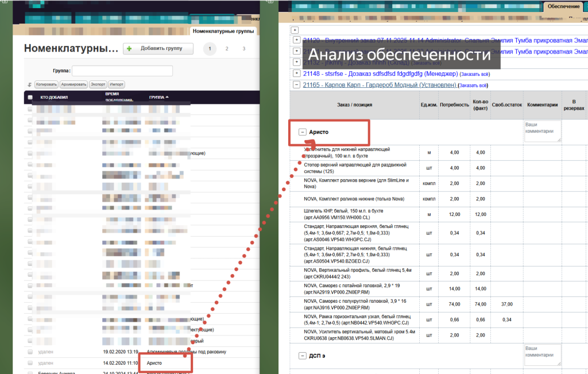Expand order 21148 with plus icon
The image size is (588, 374).
coord(296,74)
